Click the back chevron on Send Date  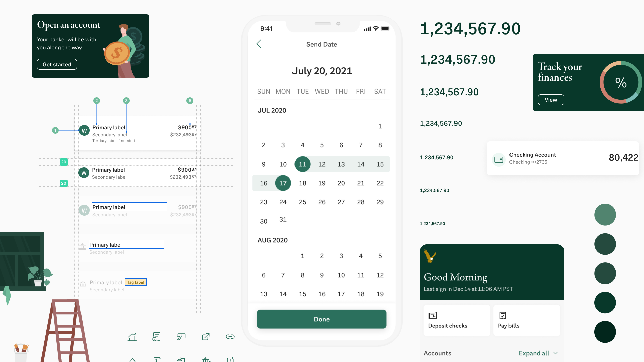coord(259,44)
